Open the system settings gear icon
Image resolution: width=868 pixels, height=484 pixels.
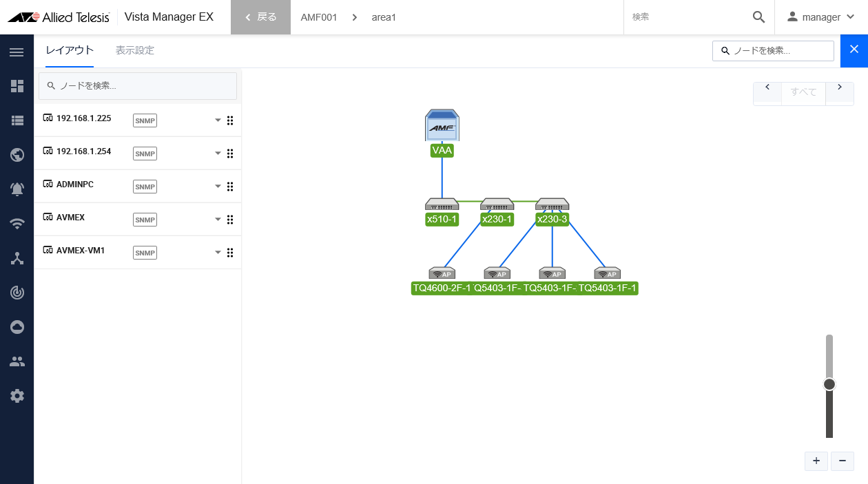[17, 396]
